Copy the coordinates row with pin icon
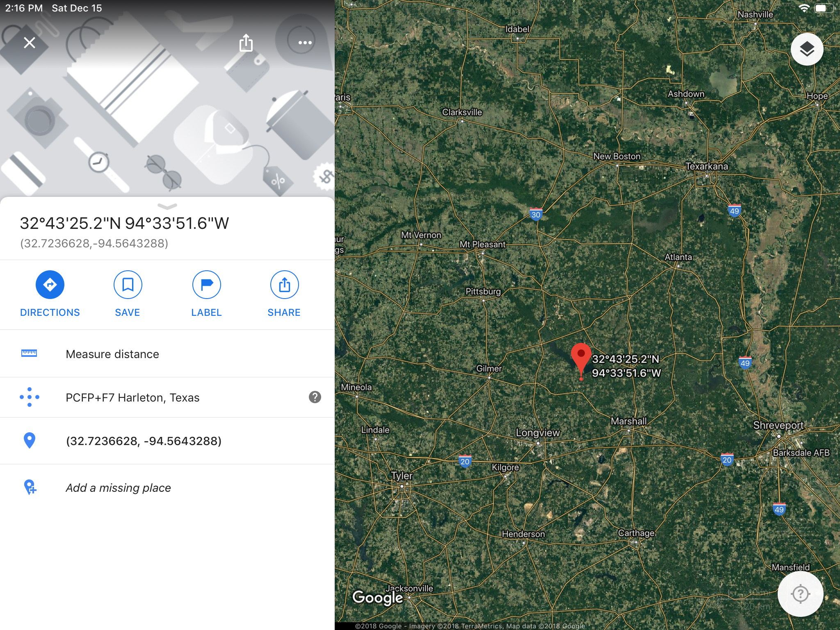The image size is (840, 630). tap(167, 441)
